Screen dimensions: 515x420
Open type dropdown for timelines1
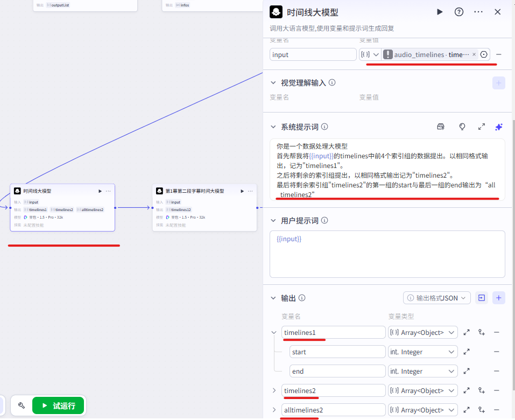423,333
